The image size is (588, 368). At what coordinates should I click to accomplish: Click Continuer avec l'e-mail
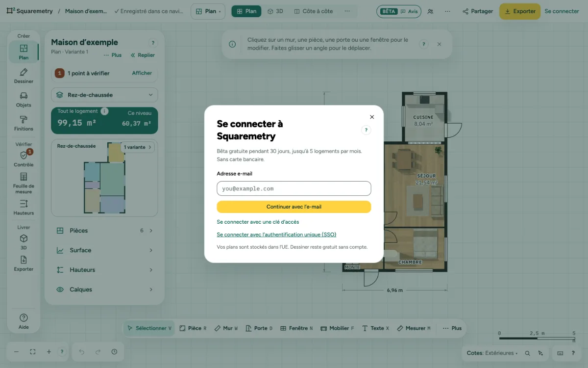294,207
